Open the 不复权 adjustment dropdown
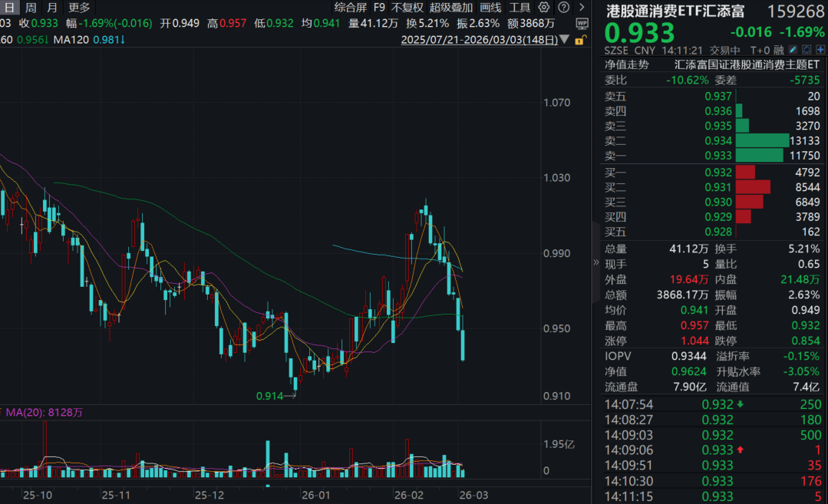Viewport: 828px width, 504px height. [x=407, y=8]
